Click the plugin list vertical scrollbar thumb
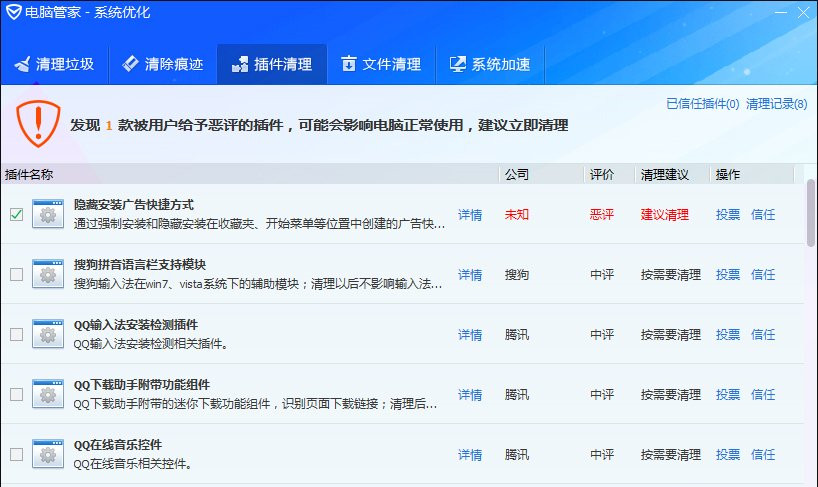The image size is (818, 487). click(x=810, y=213)
